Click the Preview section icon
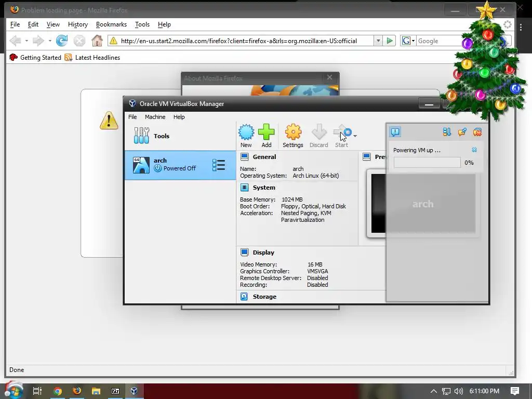The width and height of the screenshot is (532, 399). 366,157
